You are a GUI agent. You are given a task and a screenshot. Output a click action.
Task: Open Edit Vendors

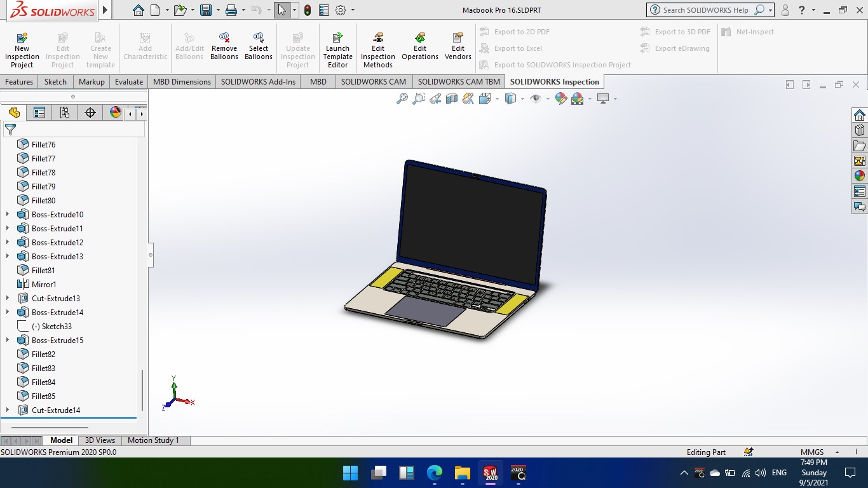[458, 46]
